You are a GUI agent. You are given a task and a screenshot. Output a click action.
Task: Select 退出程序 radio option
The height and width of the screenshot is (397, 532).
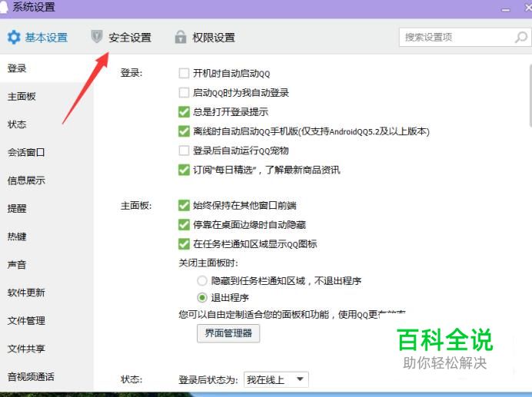tap(202, 298)
